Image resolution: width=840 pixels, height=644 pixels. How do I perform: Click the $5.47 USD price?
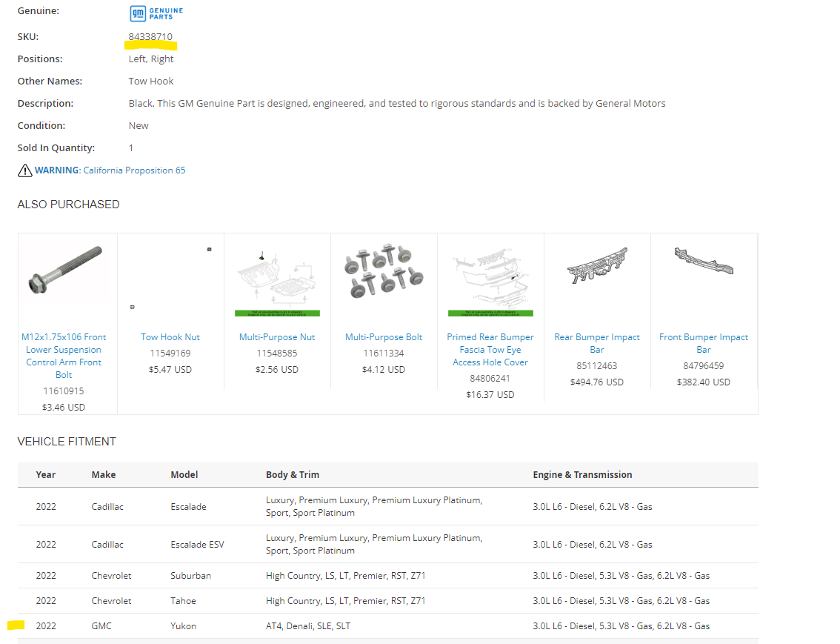click(170, 370)
